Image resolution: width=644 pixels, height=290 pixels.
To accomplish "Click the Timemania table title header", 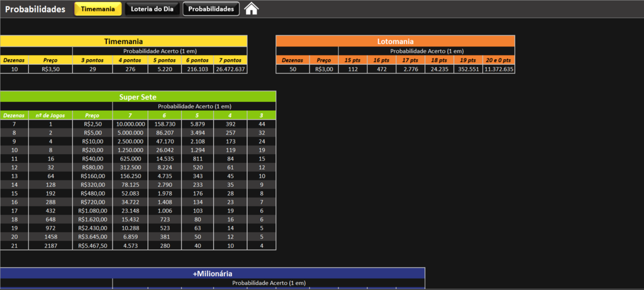I will tap(124, 41).
